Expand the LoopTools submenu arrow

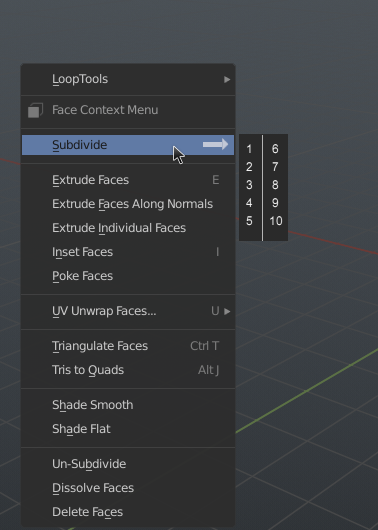tap(227, 79)
